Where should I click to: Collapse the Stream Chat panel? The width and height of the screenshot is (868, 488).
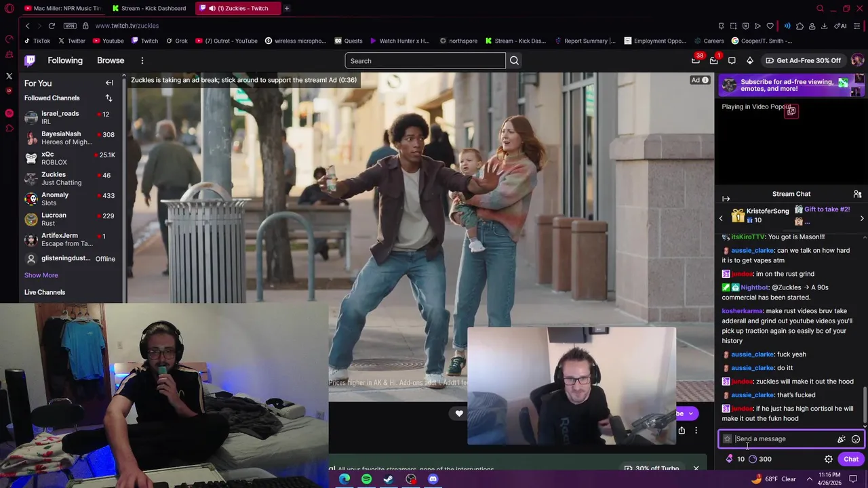click(x=726, y=199)
